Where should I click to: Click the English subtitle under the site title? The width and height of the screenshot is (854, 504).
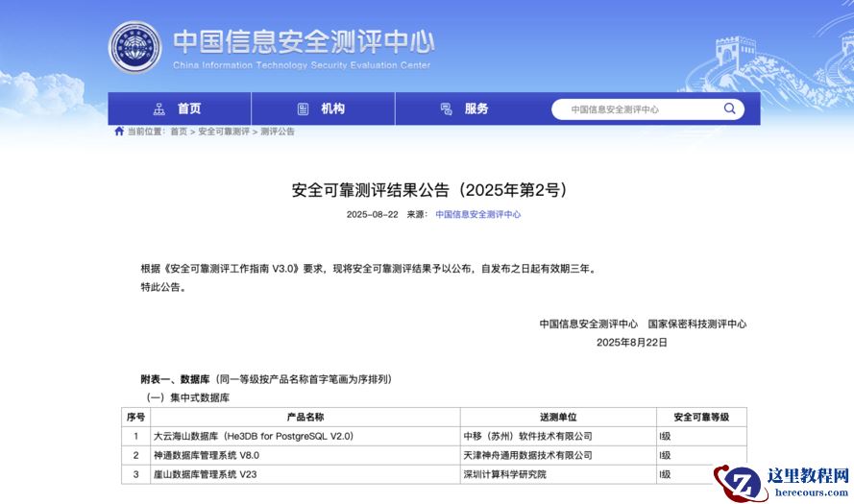(x=302, y=65)
